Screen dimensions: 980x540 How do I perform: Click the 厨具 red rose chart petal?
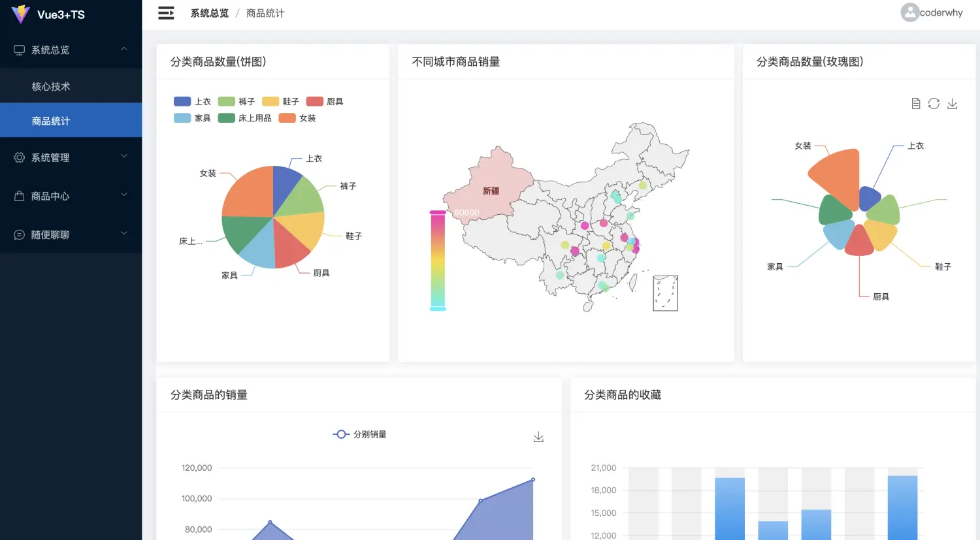click(859, 242)
